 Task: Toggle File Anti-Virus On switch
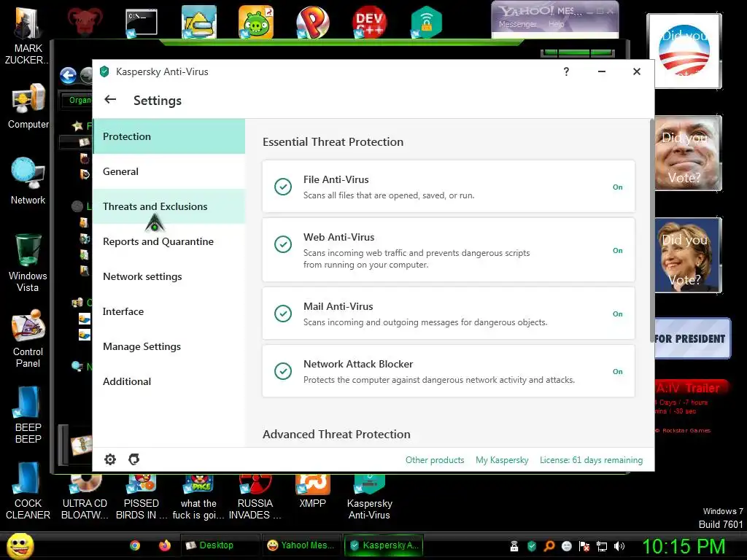[617, 187]
